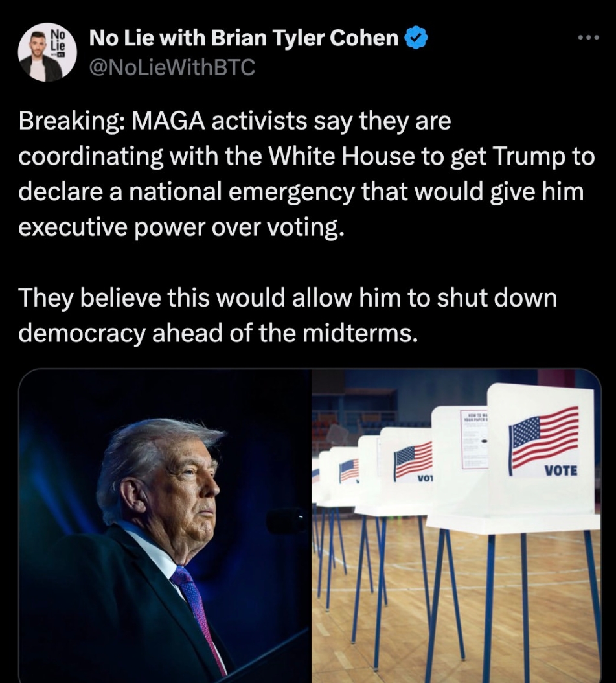Open the 'No Lie with Brian Tyler Cohen' display name
Screen dimensions: 616x683
pyautogui.click(x=244, y=38)
